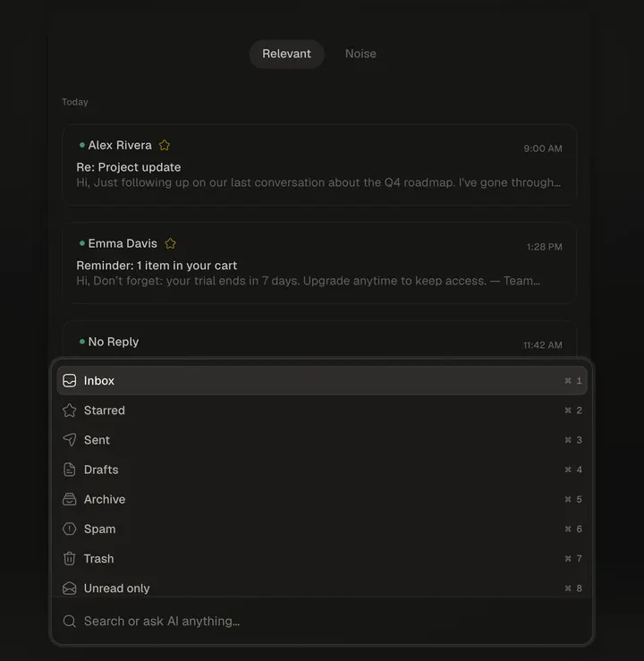644x661 pixels.
Task: Click the ⌘ 8 shortcut hint
Action: 573,588
